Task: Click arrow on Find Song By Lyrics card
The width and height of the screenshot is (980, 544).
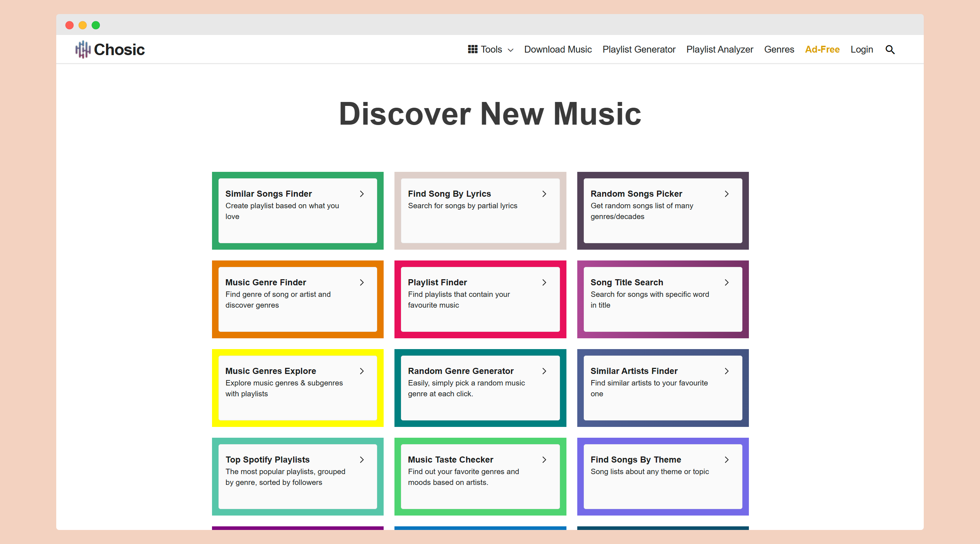Action: tap(544, 194)
